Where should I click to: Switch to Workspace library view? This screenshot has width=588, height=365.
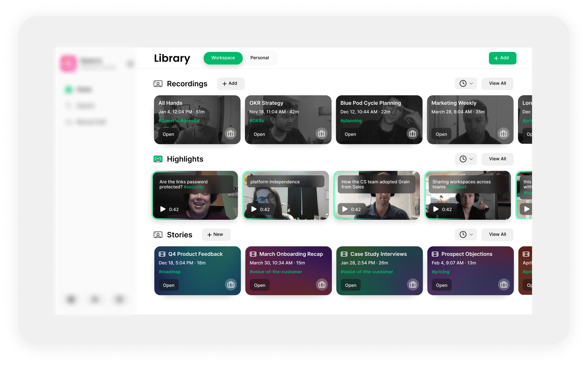click(223, 58)
